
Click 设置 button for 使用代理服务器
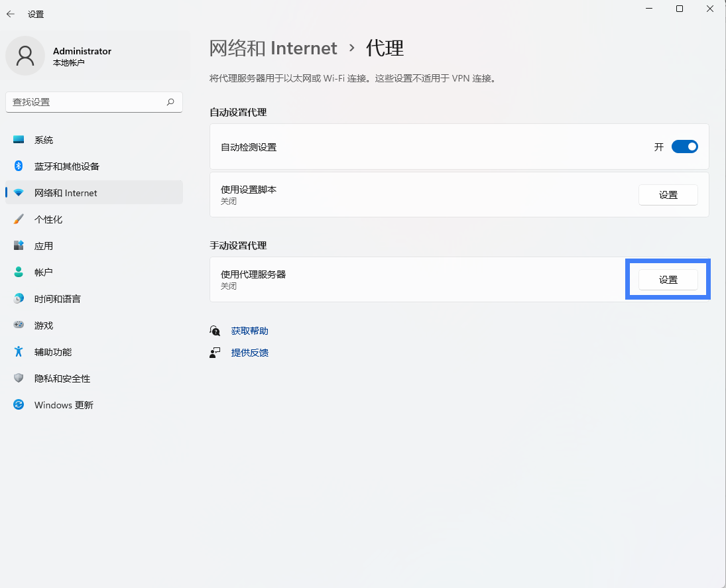(x=668, y=280)
